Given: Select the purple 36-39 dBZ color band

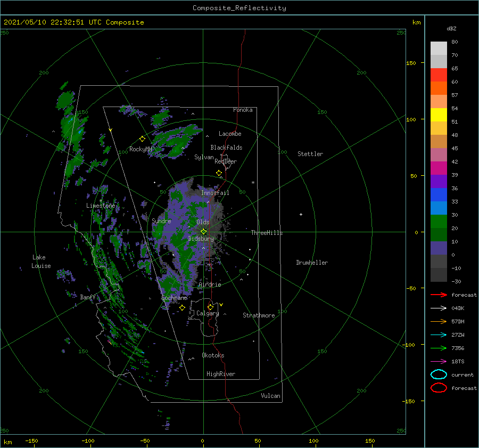Looking at the screenshot, I should pos(439,181).
